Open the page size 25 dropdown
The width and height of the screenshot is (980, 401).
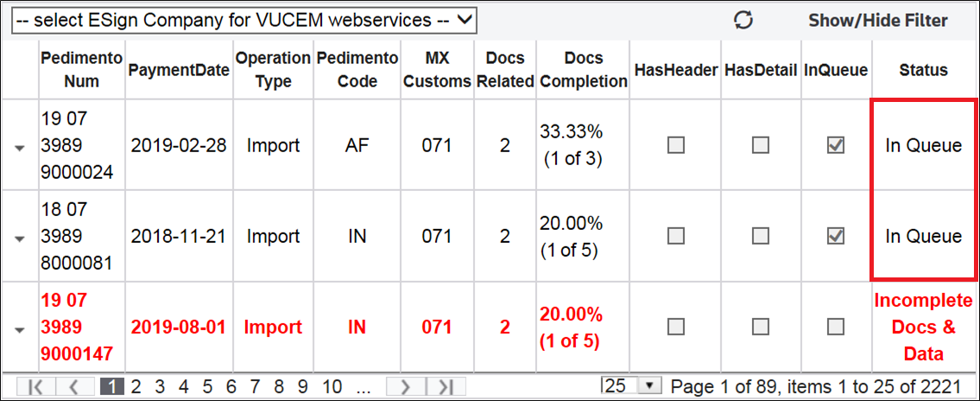[x=631, y=385]
